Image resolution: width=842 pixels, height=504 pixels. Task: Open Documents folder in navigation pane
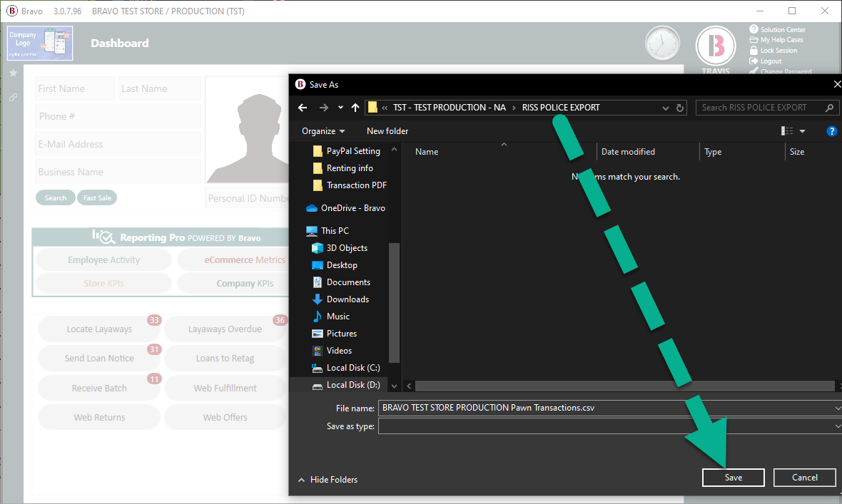pos(341,282)
